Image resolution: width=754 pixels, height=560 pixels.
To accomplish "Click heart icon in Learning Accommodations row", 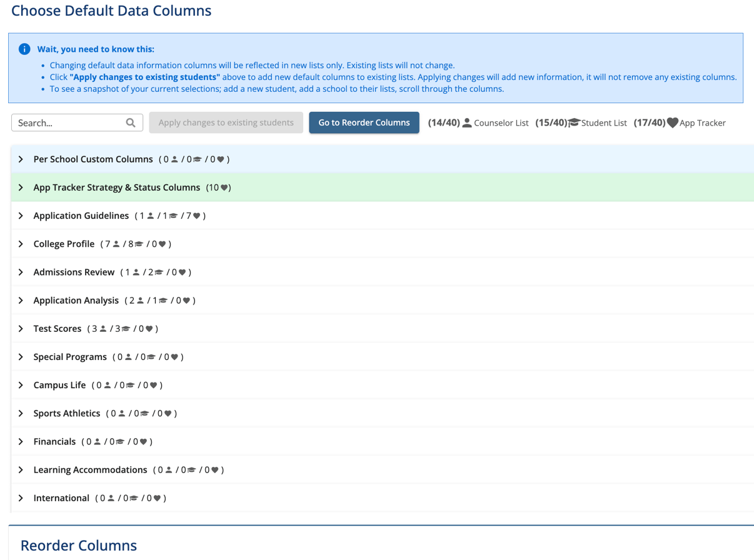I will pyautogui.click(x=214, y=470).
